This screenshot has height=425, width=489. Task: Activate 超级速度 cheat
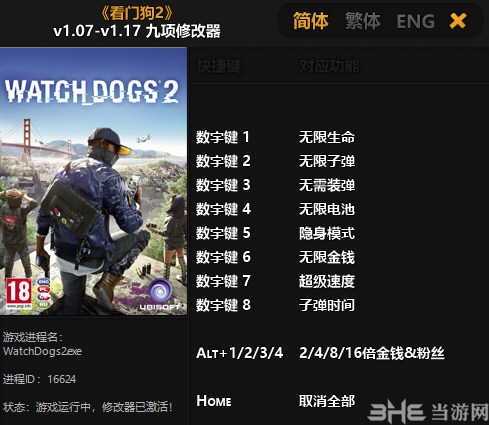[x=327, y=281]
